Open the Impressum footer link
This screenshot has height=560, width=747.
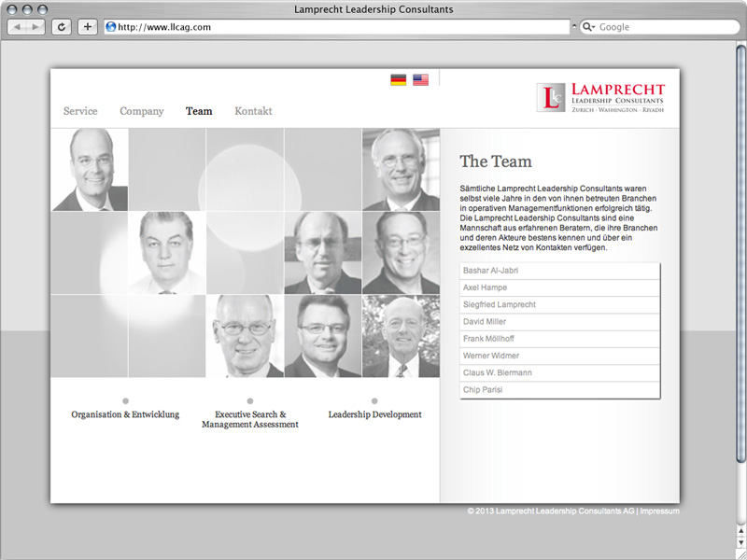click(660, 511)
